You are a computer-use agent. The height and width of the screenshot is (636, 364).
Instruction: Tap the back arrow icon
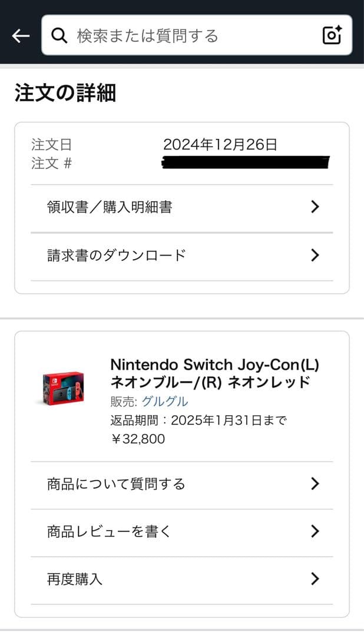click(x=20, y=35)
